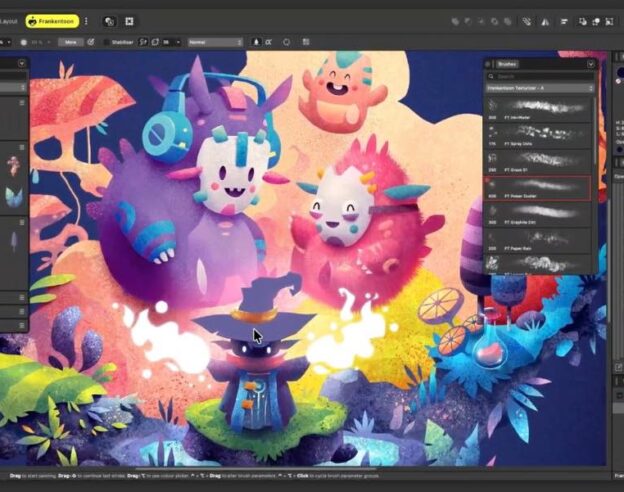Open the left panel options arrow at top
624x492 pixels.
coord(21,63)
